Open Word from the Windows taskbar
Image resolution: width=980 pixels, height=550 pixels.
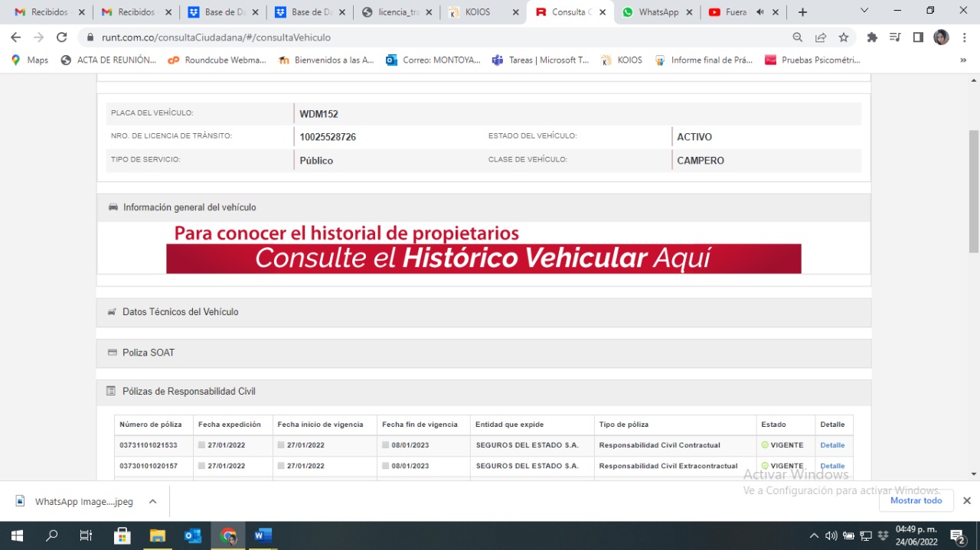pyautogui.click(x=263, y=535)
